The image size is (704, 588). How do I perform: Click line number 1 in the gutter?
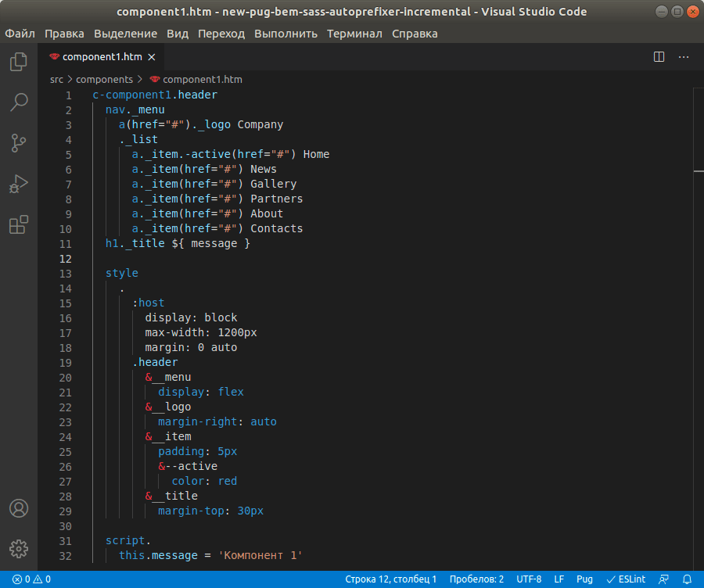point(69,95)
